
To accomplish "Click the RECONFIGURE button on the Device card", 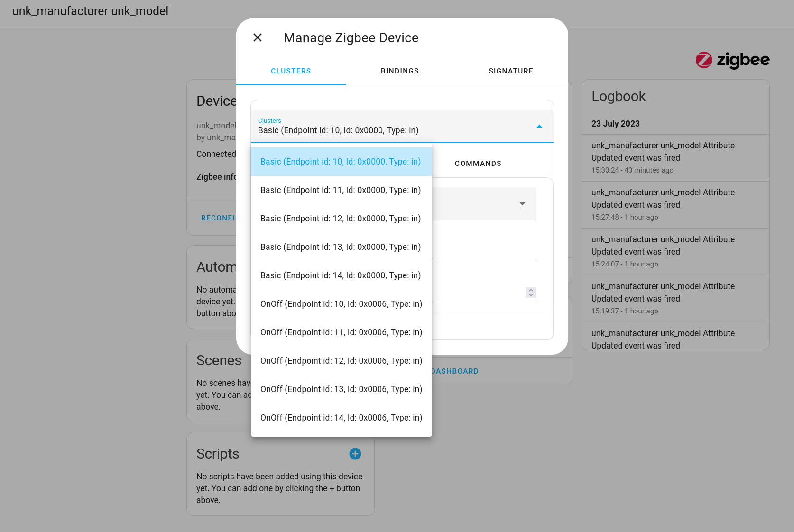I will click(220, 218).
